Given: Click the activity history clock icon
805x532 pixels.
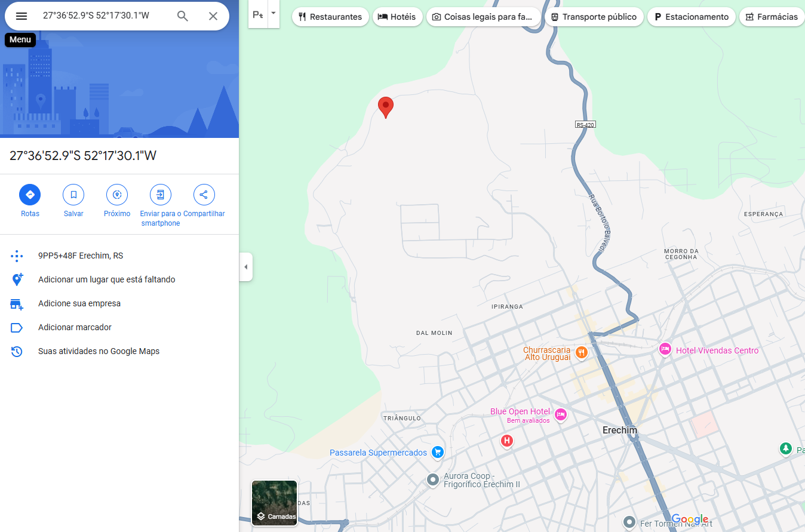Looking at the screenshot, I should (17, 352).
